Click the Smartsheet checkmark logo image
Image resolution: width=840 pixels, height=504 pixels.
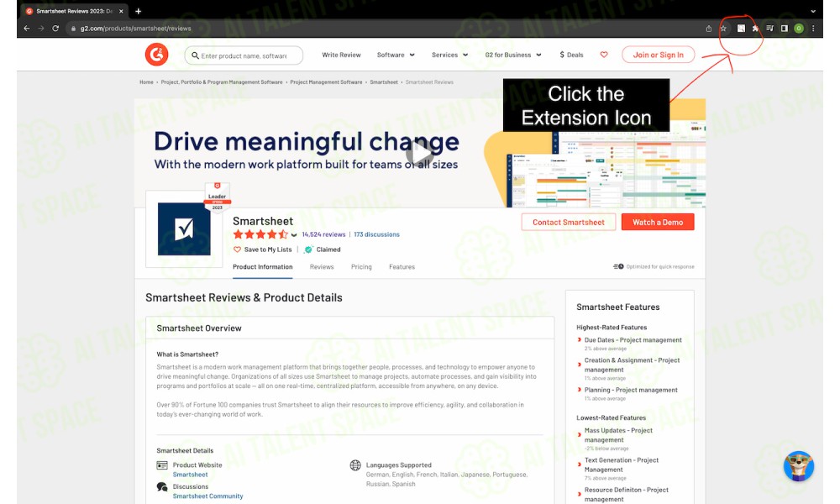coord(184,229)
